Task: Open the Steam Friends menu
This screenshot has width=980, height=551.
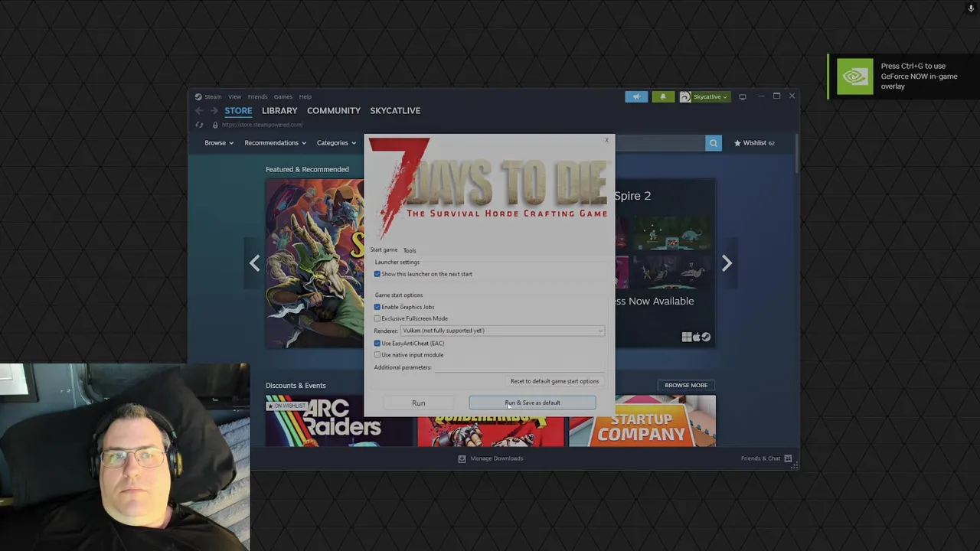Action: (257, 96)
